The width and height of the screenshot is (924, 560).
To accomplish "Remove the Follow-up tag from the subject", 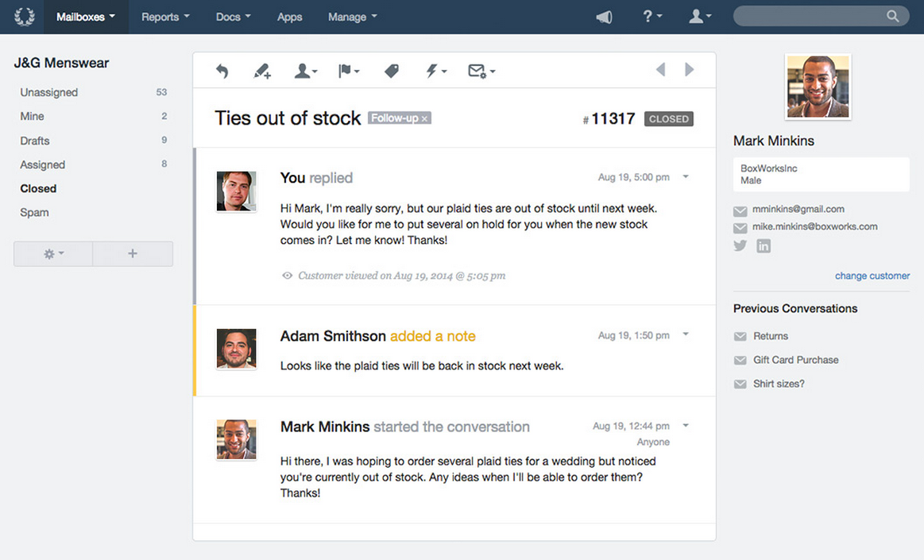I will coord(424,118).
